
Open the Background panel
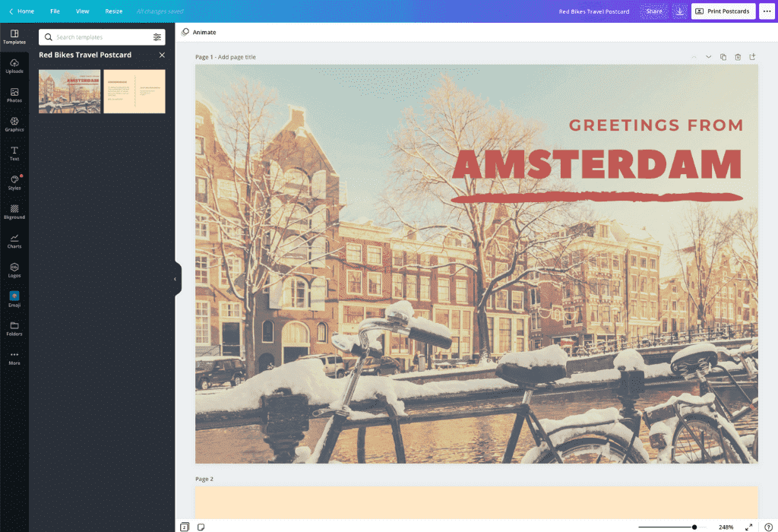(x=14, y=211)
